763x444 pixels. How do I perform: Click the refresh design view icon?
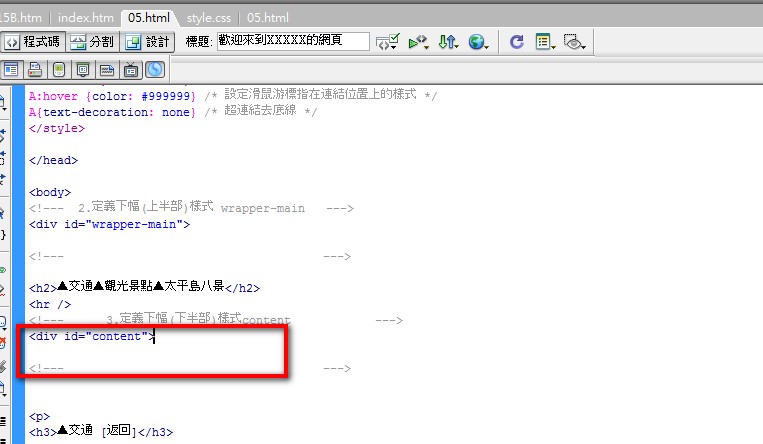click(x=517, y=42)
